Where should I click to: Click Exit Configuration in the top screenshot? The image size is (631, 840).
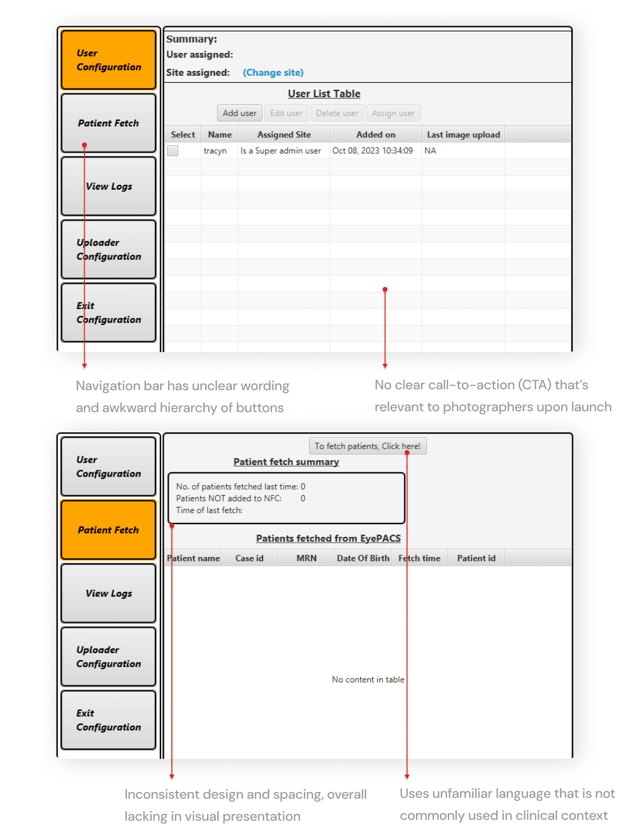click(109, 313)
